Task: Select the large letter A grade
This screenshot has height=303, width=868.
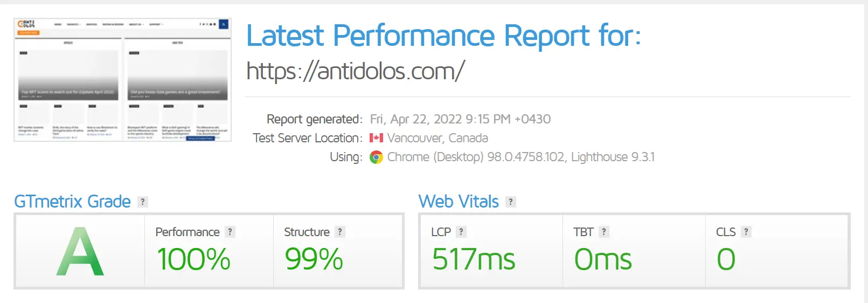Action: [x=80, y=251]
